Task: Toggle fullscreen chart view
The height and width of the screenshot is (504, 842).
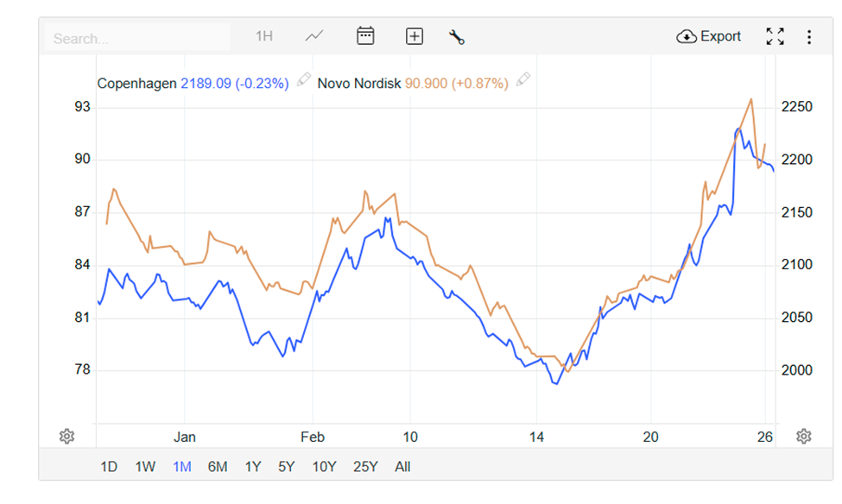Action: [x=775, y=36]
